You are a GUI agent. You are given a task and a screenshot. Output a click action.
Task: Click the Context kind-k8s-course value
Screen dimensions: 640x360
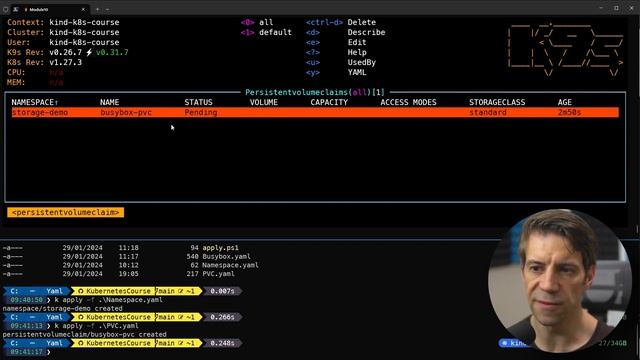[x=84, y=22]
